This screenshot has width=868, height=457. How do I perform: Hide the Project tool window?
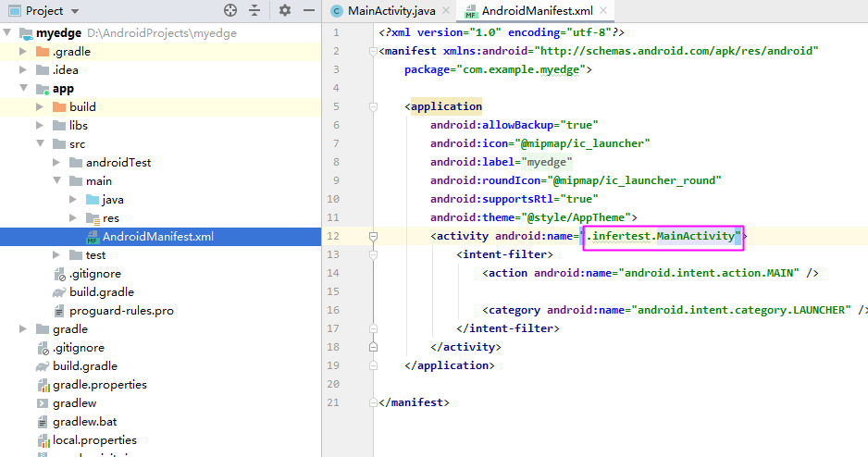(x=309, y=10)
